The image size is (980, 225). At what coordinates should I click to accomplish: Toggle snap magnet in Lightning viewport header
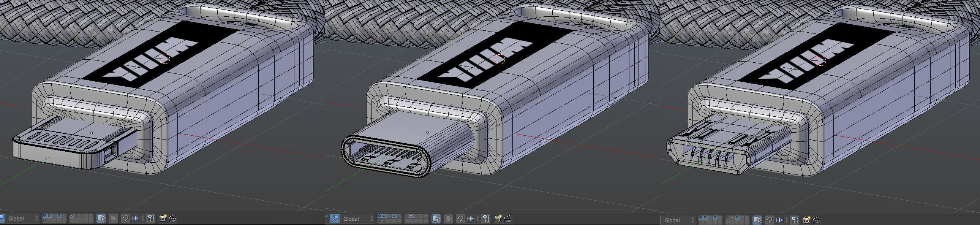pos(126,219)
